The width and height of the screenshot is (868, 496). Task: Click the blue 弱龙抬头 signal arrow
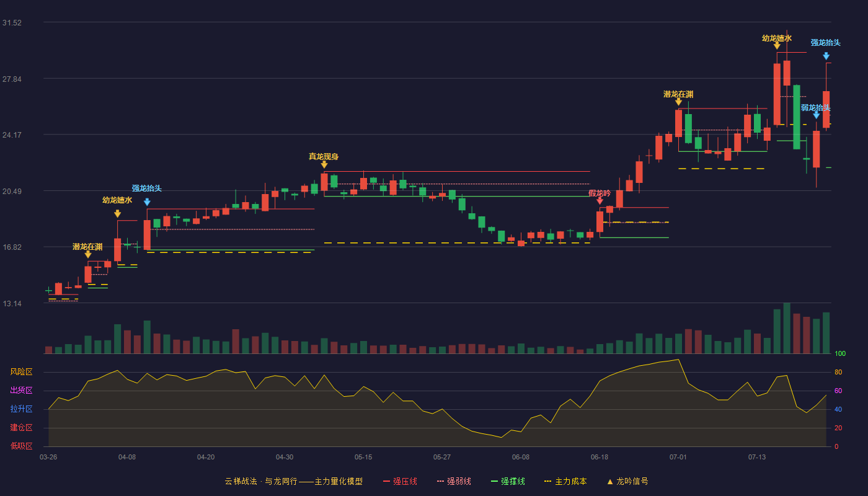[x=817, y=115]
